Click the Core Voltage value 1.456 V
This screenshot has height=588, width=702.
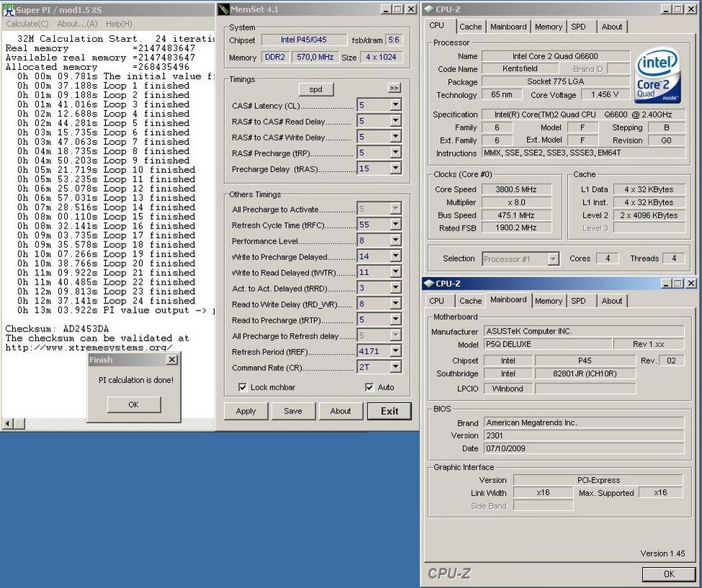pyautogui.click(x=605, y=95)
